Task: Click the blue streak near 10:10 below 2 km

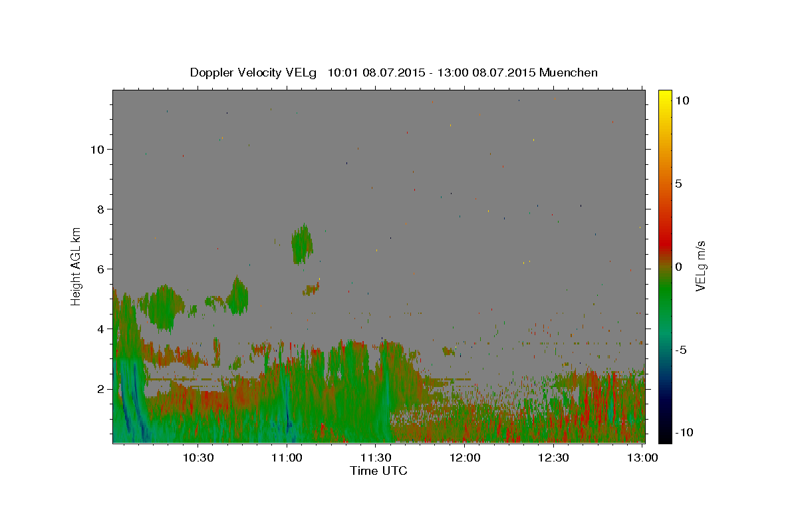Action: [138, 412]
